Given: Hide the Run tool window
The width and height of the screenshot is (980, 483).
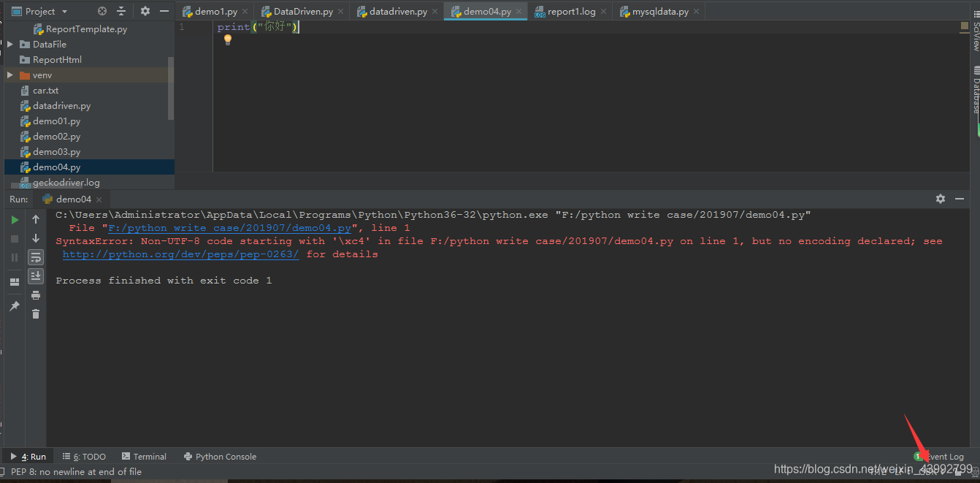Looking at the screenshot, I should 960,199.
